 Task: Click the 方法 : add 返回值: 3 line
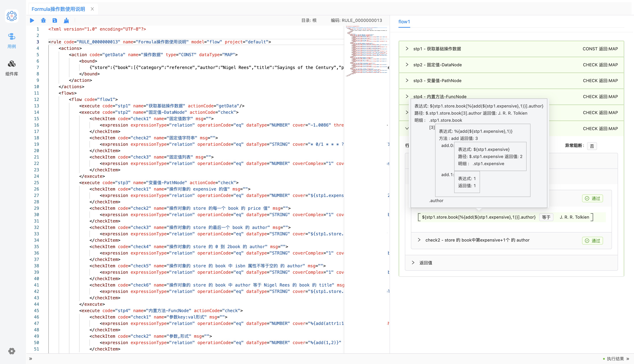458,138
